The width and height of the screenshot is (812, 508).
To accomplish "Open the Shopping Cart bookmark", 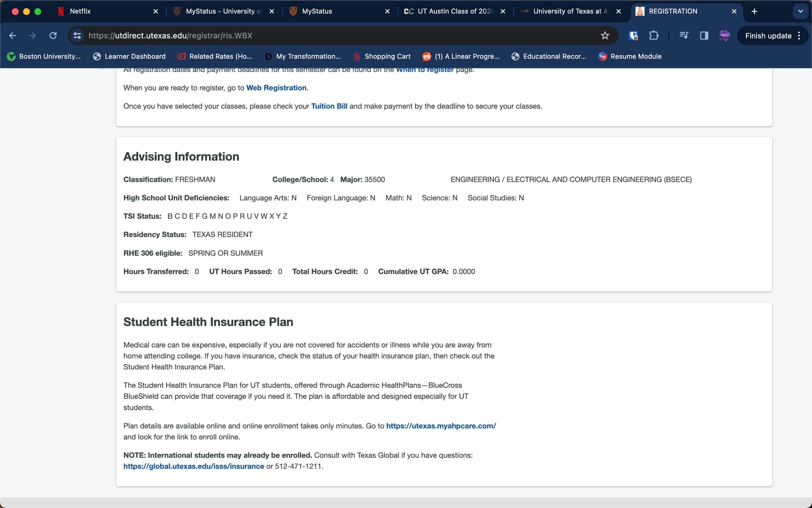I will tap(382, 56).
